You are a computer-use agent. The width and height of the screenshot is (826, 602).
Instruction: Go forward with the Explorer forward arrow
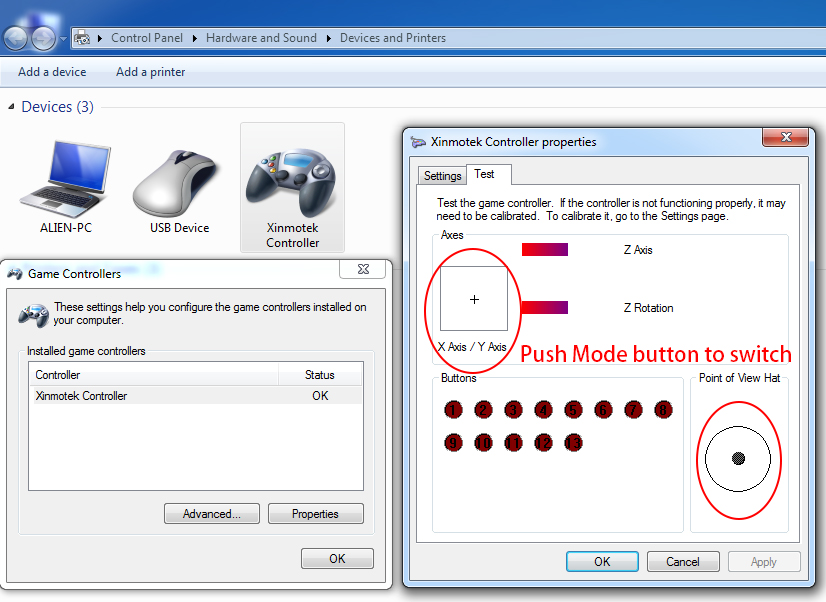tap(43, 38)
